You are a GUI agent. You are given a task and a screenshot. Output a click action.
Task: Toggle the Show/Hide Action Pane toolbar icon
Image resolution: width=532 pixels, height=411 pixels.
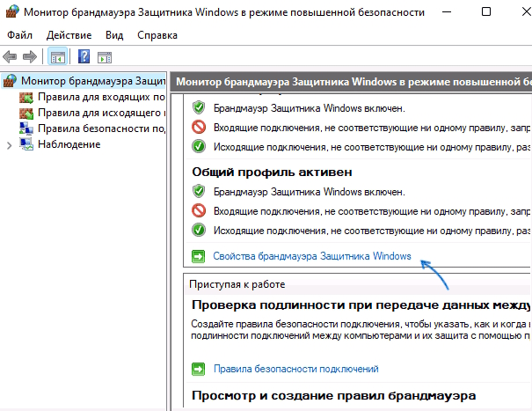point(105,57)
